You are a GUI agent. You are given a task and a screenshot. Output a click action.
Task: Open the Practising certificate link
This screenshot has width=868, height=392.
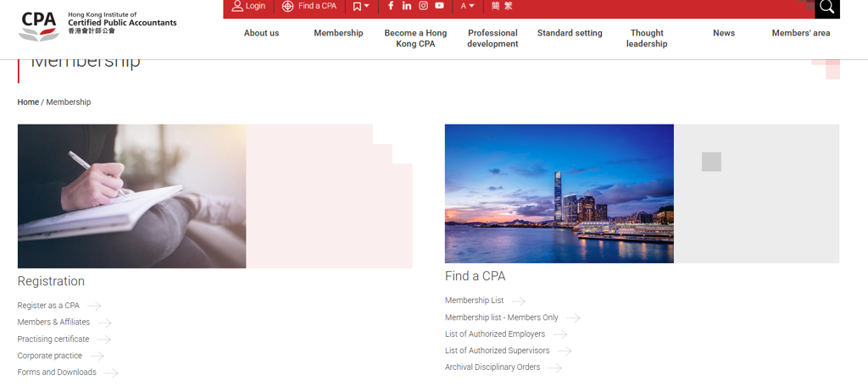(x=53, y=340)
